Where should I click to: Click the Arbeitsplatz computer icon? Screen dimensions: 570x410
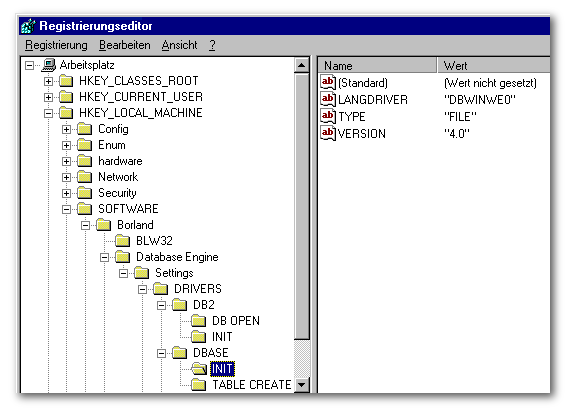(49, 65)
